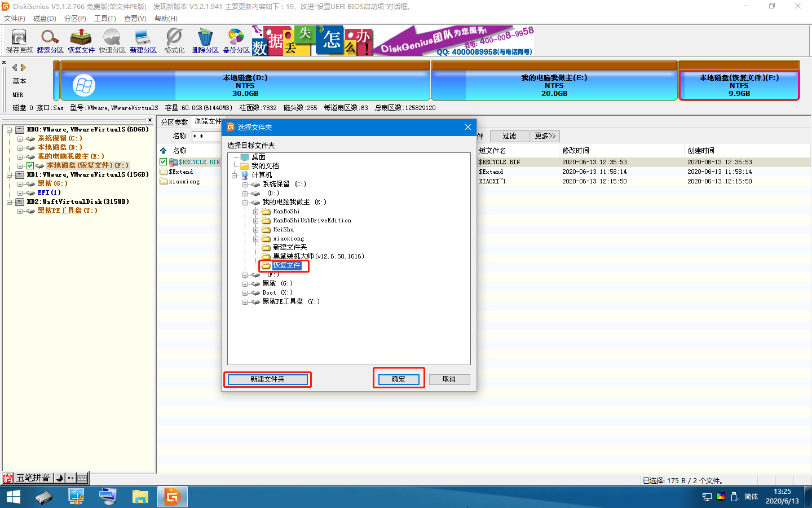812x508 pixels.
Task: Click the 更多>> button
Action: pyautogui.click(x=545, y=136)
